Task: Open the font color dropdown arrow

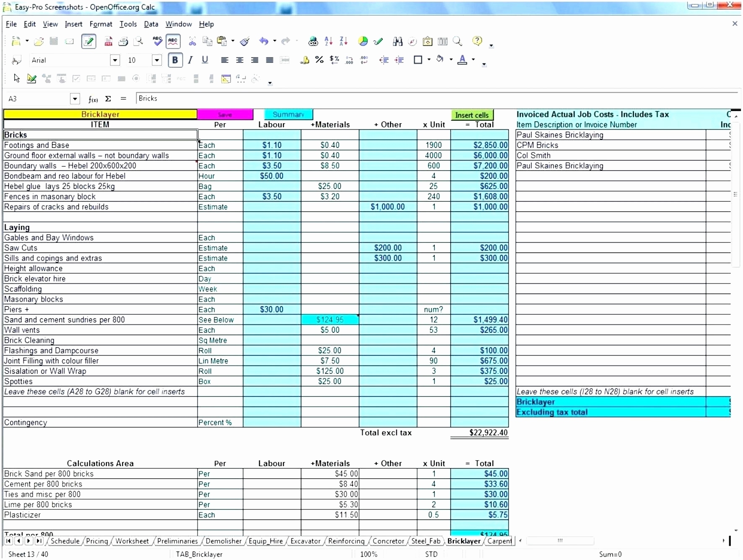Action: [473, 60]
